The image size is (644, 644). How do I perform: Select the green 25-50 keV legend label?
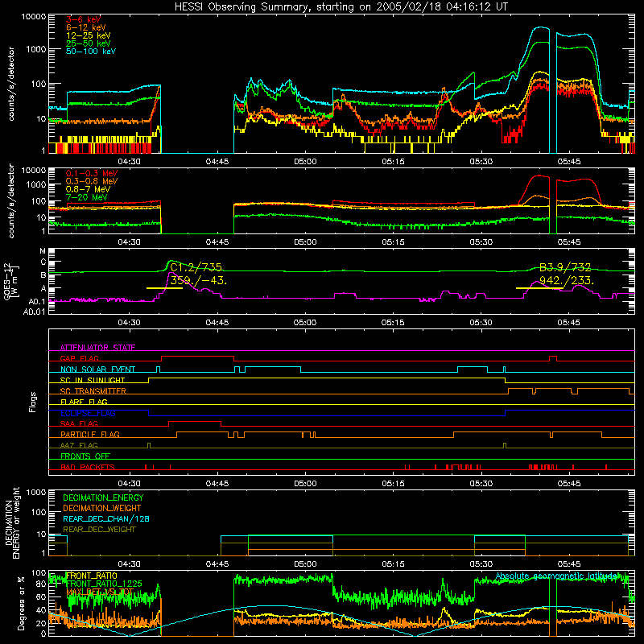(89, 43)
